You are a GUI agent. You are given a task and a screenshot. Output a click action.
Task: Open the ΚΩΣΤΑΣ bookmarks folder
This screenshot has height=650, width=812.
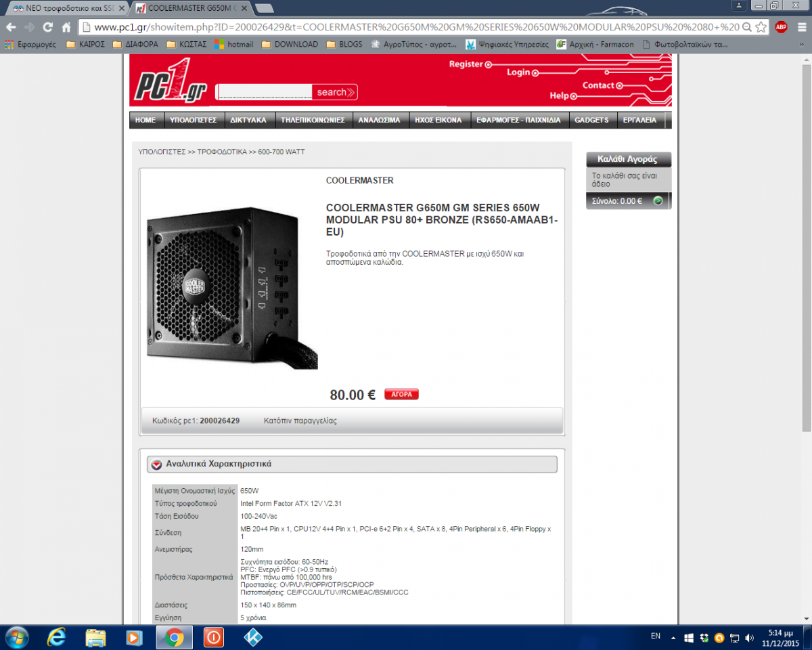tap(187, 44)
